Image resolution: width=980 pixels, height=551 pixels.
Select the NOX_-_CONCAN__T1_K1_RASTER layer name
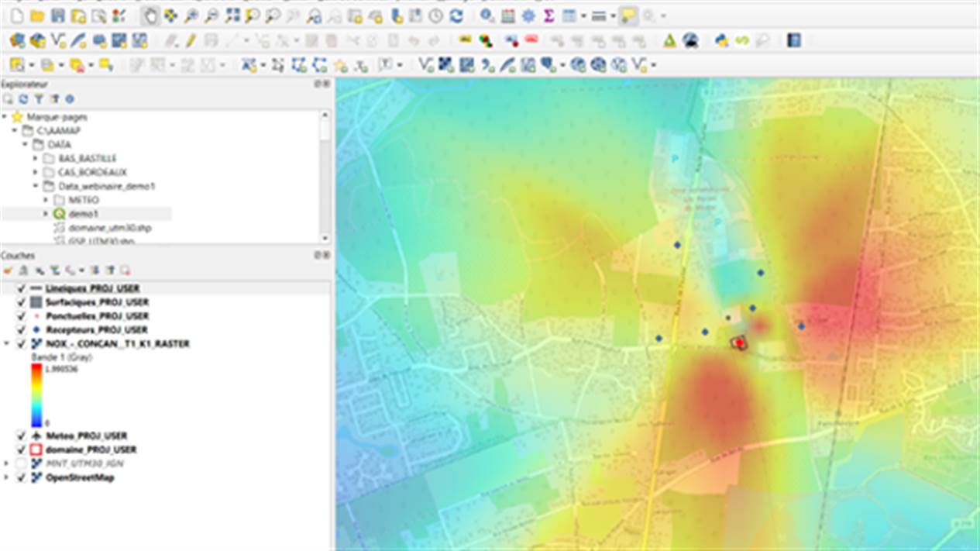pos(118,344)
